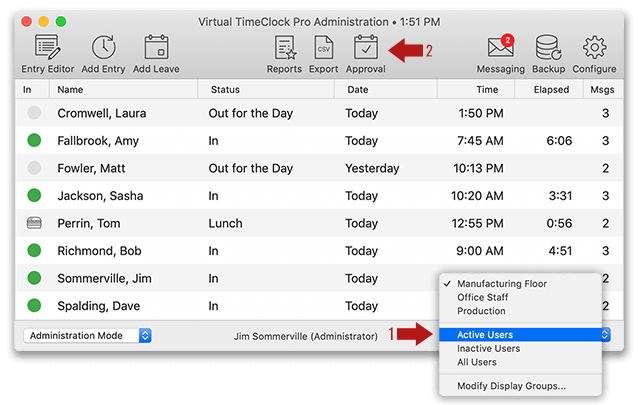Click the 4:51 elapsed value

point(560,251)
